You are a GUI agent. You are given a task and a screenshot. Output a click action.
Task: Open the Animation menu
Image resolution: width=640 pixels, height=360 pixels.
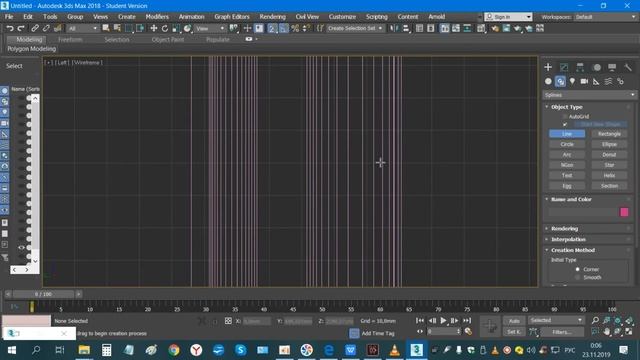[x=191, y=17]
